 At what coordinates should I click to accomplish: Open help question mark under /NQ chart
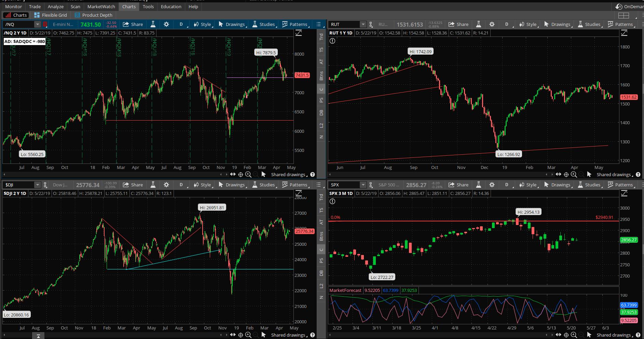click(x=312, y=174)
